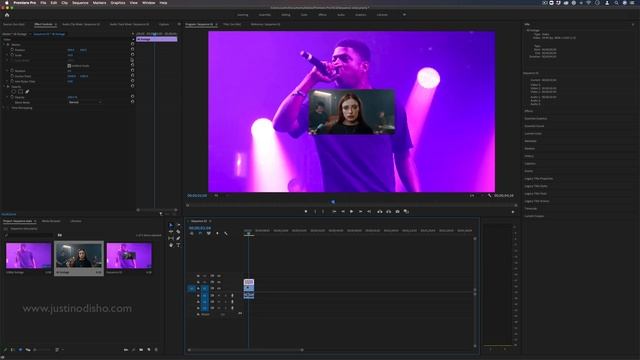The width and height of the screenshot is (640, 360).
Task: Select the Track Select Forward tool
Action: pos(178,225)
